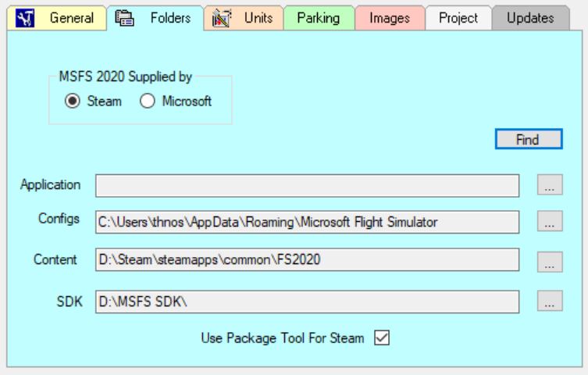Click the empty Application path field
Screen dimensions: 588x375
tap(308, 186)
